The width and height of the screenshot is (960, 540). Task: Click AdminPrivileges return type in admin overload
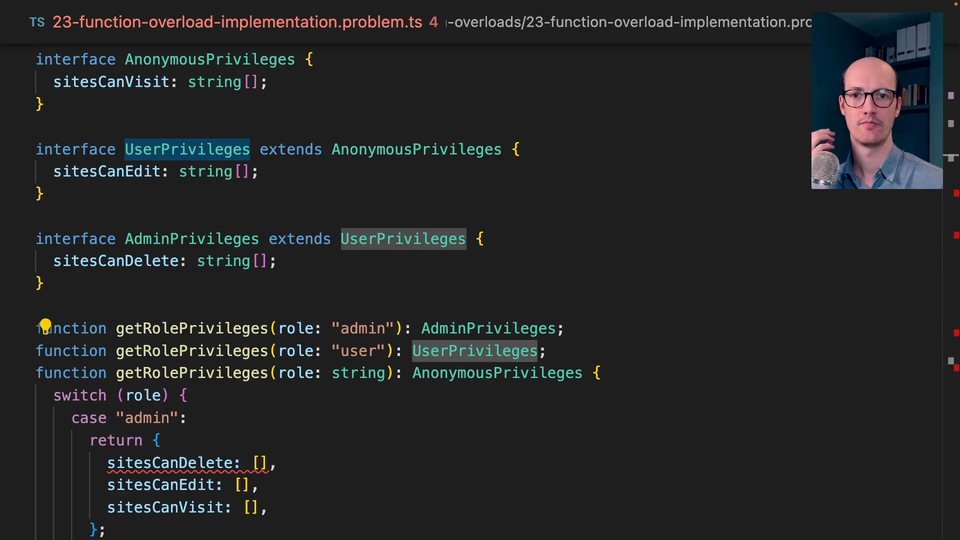click(x=488, y=328)
